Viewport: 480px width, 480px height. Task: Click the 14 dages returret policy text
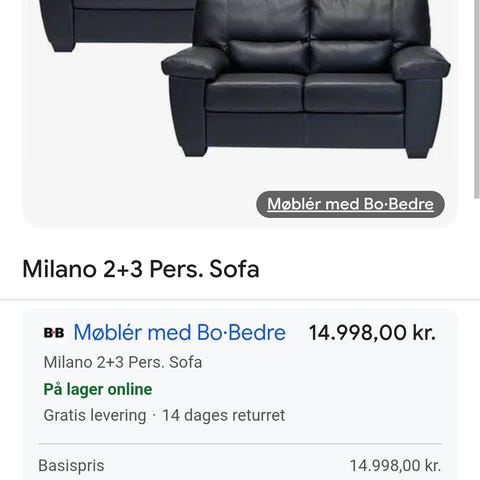[x=223, y=415]
